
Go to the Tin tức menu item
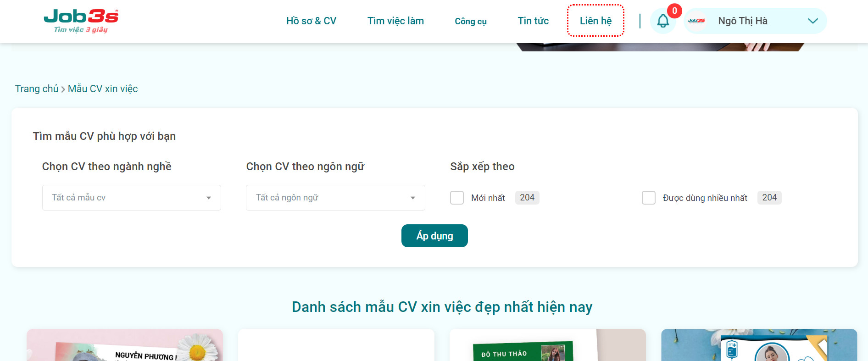pos(533,21)
